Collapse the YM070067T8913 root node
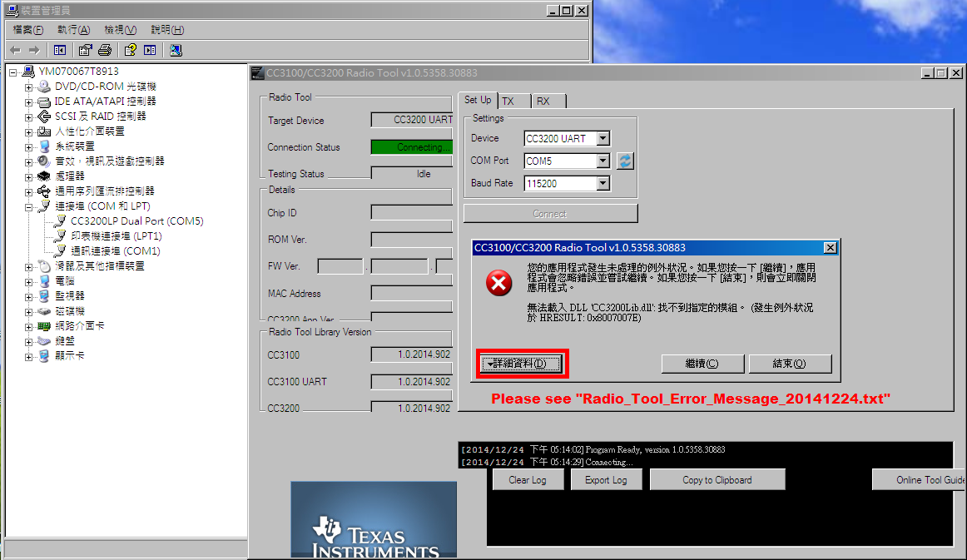The width and height of the screenshot is (967, 560). (13, 72)
